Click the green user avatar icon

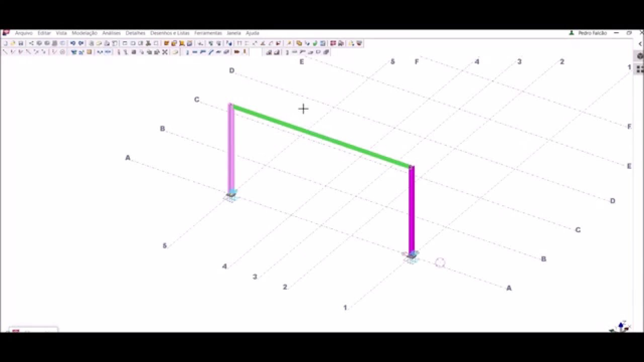point(572,33)
